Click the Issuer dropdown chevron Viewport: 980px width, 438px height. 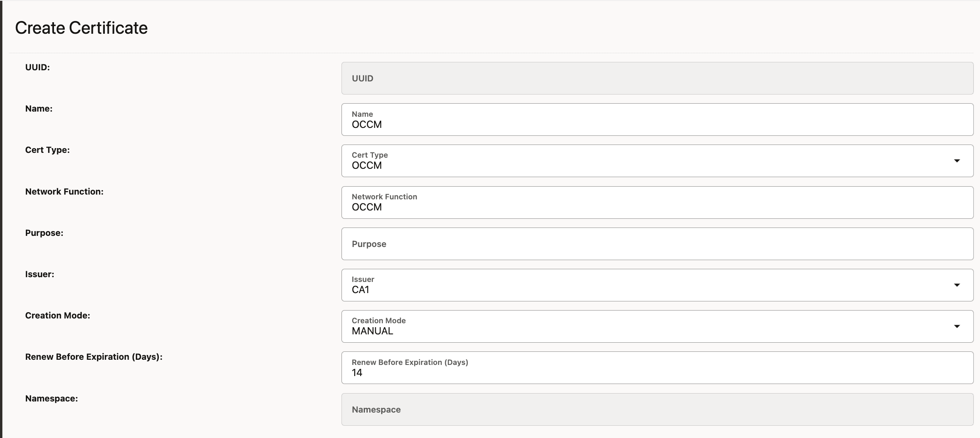pos(957,285)
